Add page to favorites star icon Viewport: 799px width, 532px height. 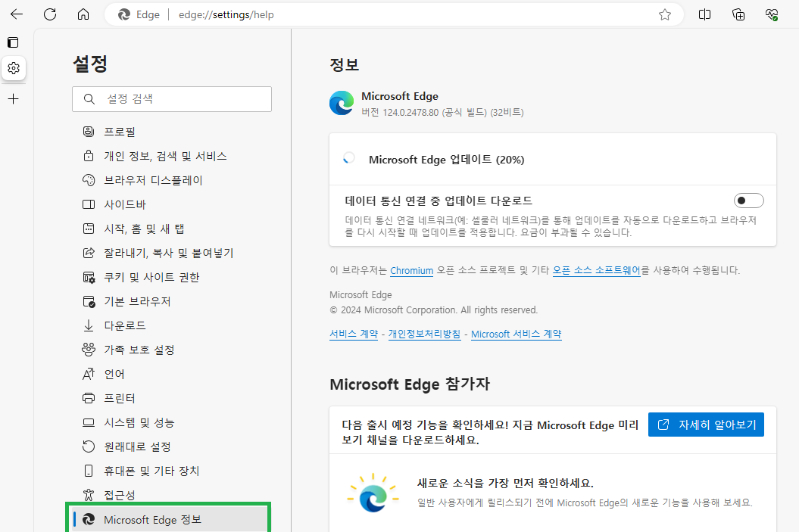tap(664, 15)
